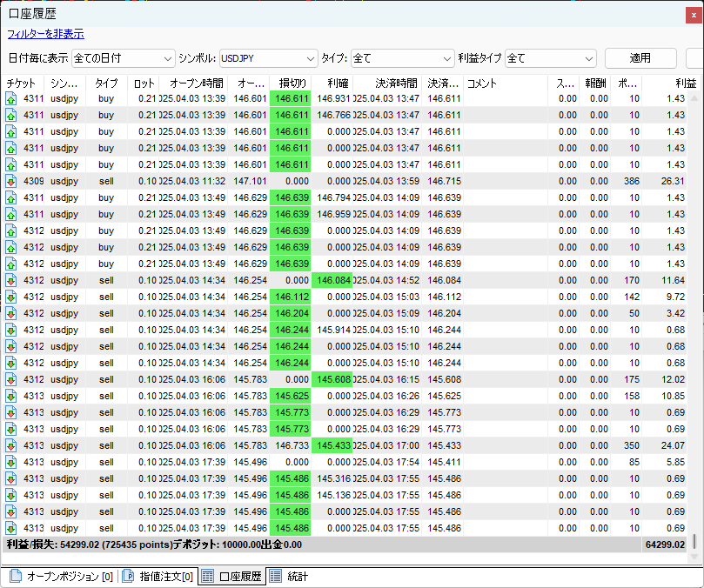Select the 口座履歴 tab at the bottom

[231, 577]
